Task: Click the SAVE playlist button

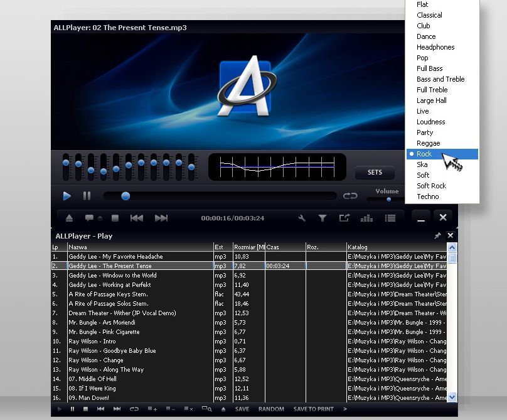Action: tap(242, 409)
